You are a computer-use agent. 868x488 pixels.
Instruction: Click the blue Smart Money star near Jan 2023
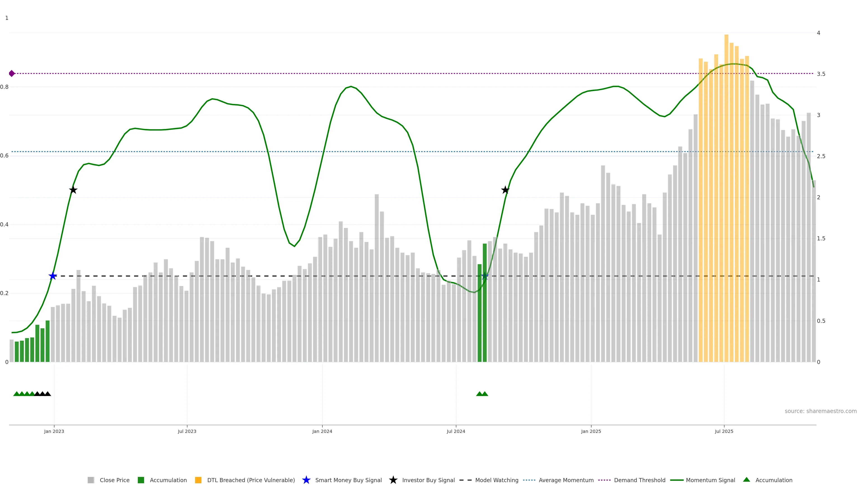point(53,276)
